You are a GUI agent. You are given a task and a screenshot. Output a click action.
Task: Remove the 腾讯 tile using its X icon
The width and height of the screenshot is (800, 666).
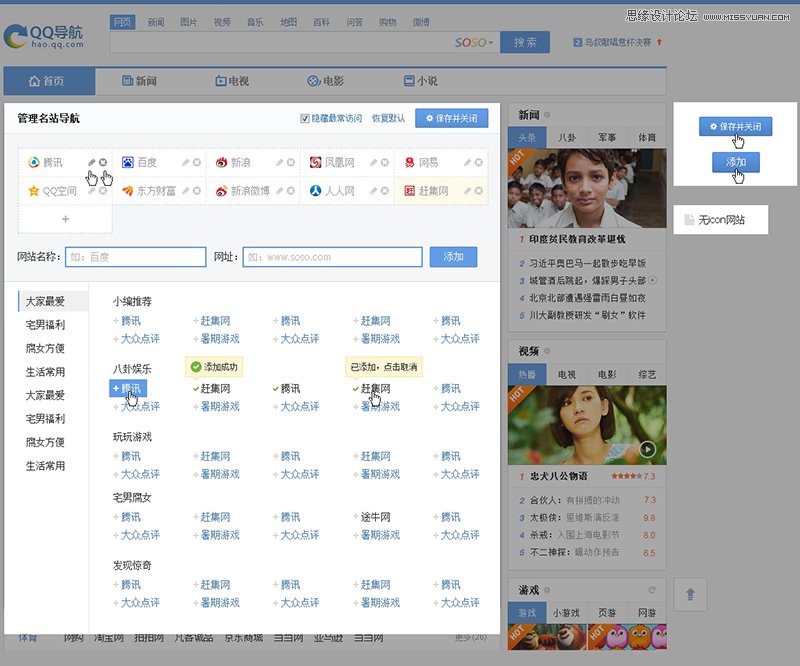pyautogui.click(x=103, y=162)
